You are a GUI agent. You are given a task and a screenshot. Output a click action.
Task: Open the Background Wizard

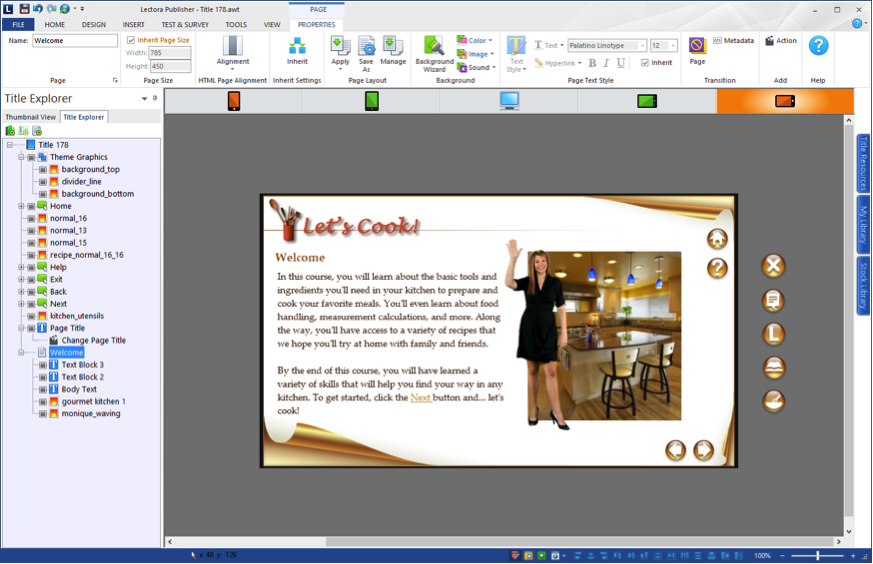coord(434,53)
